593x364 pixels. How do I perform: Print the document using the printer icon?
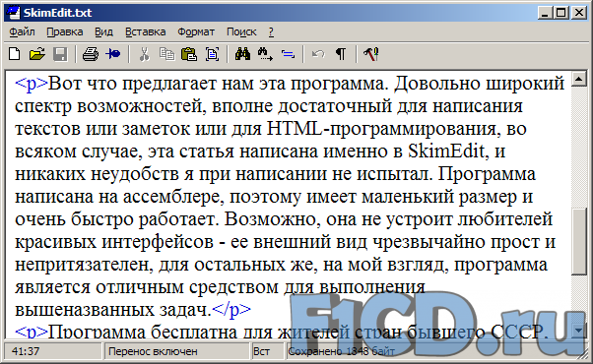(x=91, y=54)
